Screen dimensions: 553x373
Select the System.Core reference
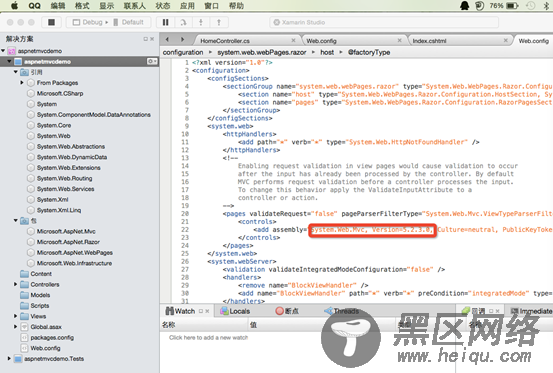pos(54,125)
